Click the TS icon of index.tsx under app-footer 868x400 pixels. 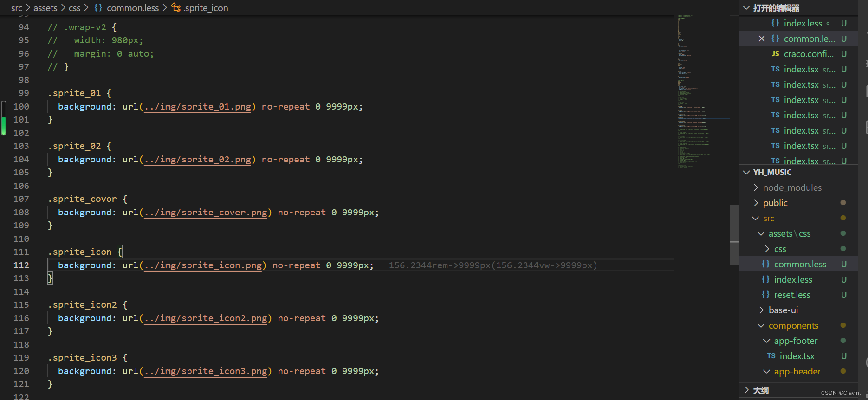771,356
